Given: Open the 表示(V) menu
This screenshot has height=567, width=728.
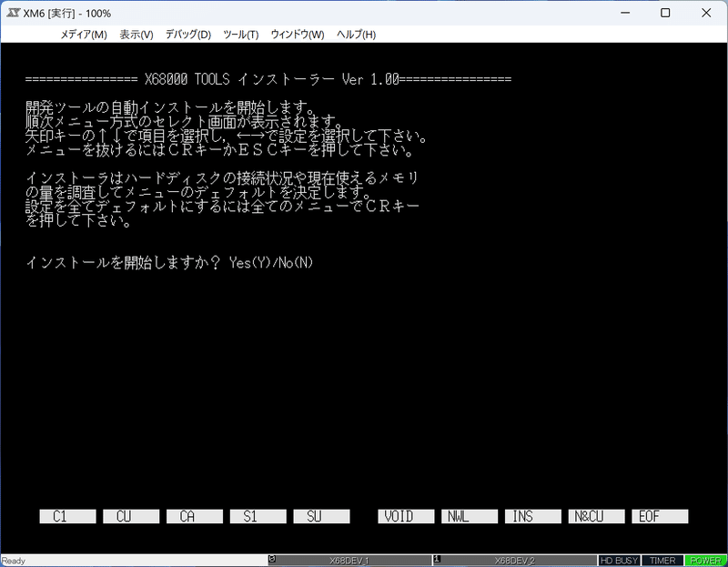Looking at the screenshot, I should tap(136, 35).
